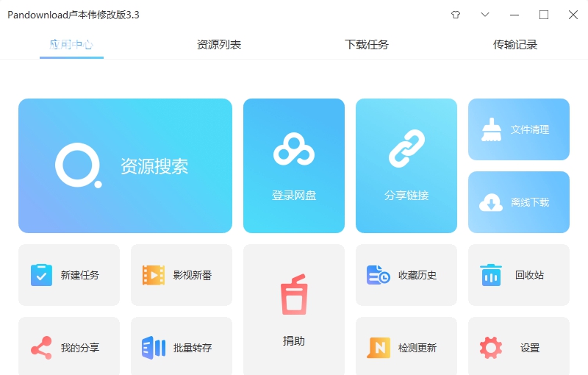588x375 pixels.
Task: Open the title bar dropdown arrow menu
Action: click(485, 15)
